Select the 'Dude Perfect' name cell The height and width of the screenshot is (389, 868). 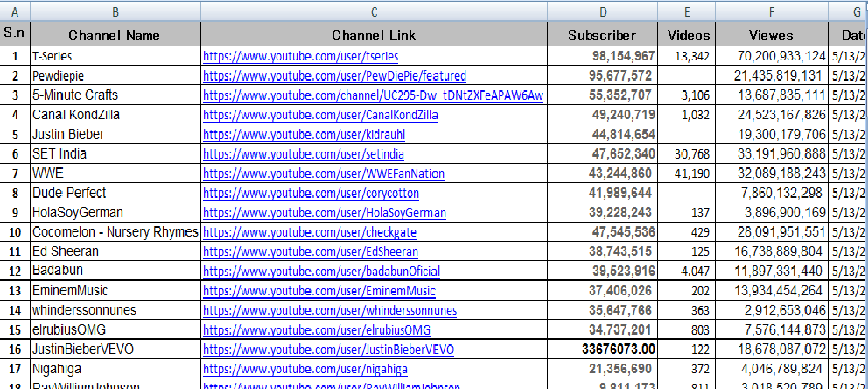point(115,193)
